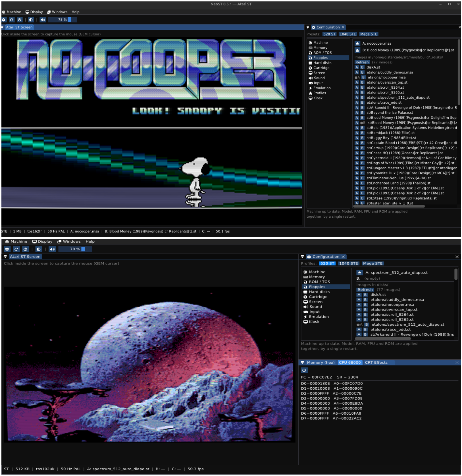Open the settings gear in upper window toolbar
This screenshot has width=462, height=476.
click(x=4, y=20)
